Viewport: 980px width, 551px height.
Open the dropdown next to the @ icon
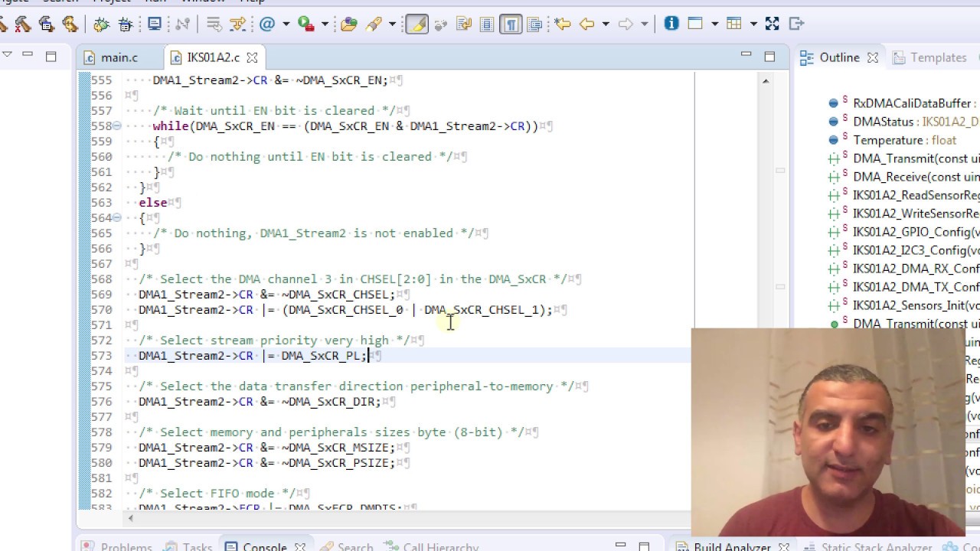click(286, 24)
